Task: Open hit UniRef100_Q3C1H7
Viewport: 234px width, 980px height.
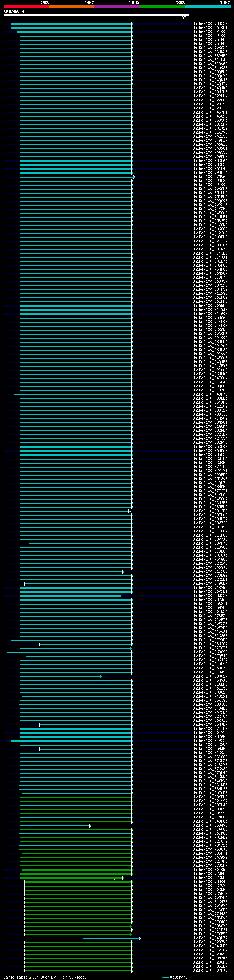Action: pyautogui.click(x=210, y=125)
